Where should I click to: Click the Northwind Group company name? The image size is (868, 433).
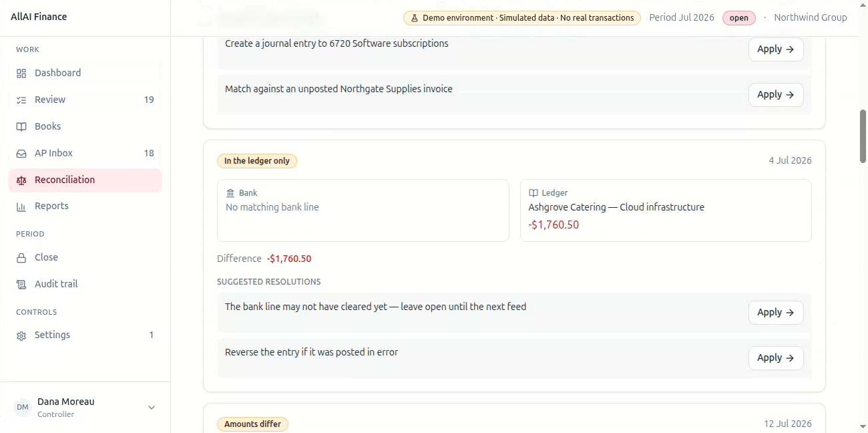(811, 17)
